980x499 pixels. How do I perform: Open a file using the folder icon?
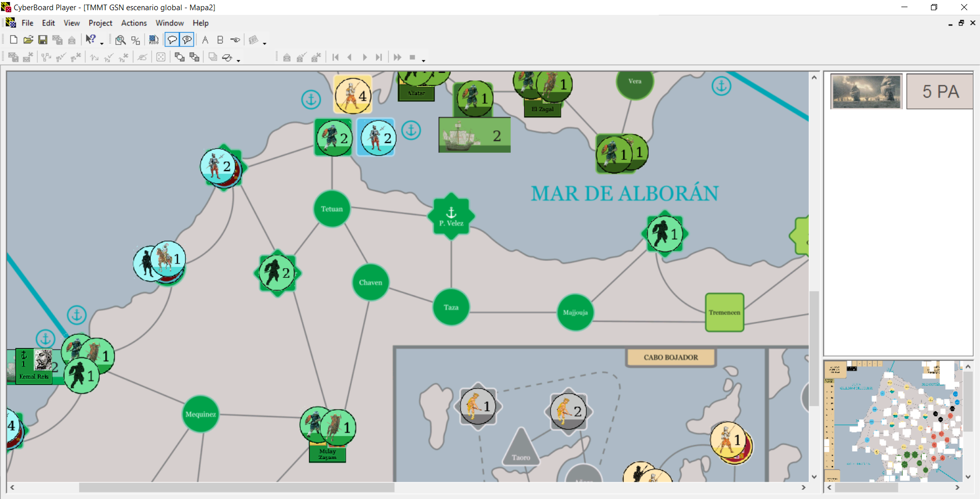coord(28,40)
